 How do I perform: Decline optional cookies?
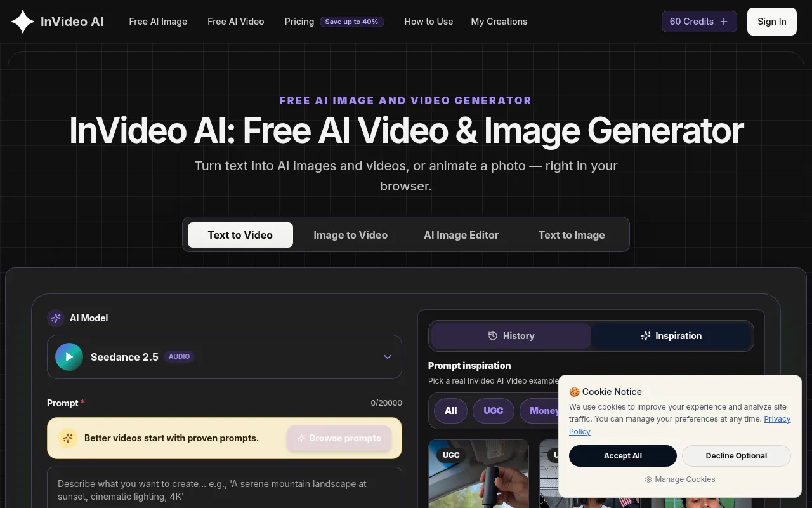click(x=737, y=456)
